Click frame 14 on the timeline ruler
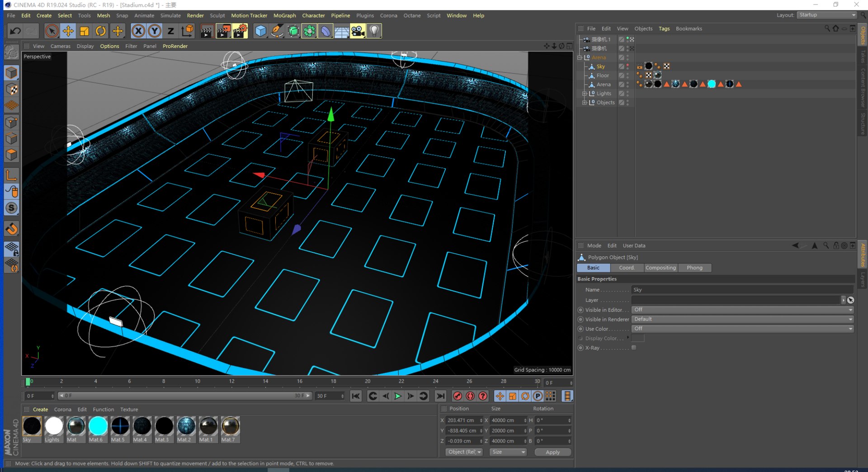The image size is (868, 472). [x=265, y=382]
